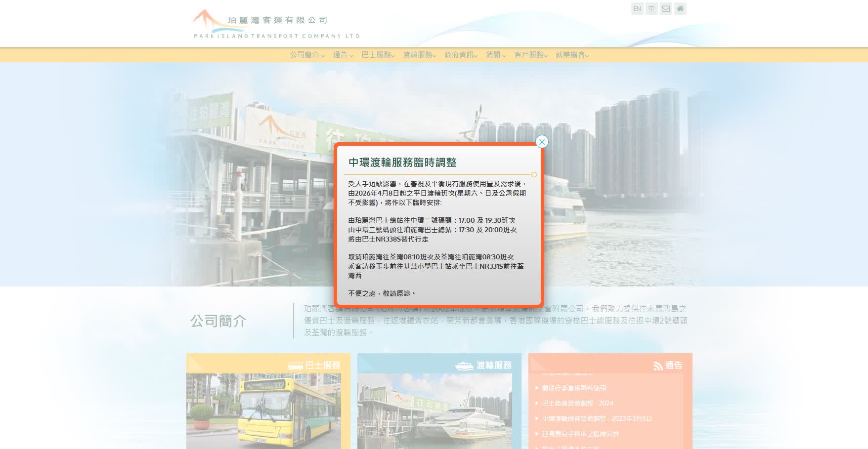The height and width of the screenshot is (449, 868).
Task: Expand the 渡輪服務 dropdown menu
Action: coord(419,55)
